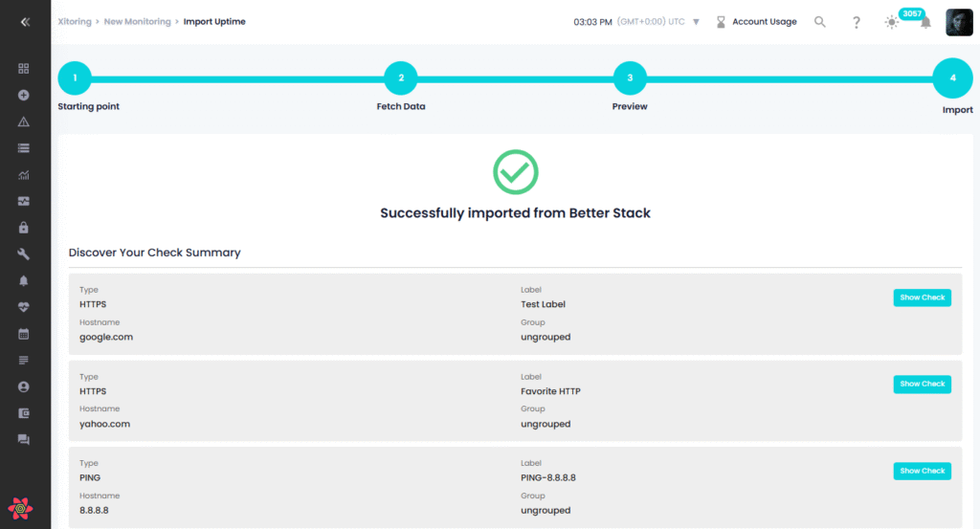Open the dashboard grid icon in sidebar
The height and width of the screenshot is (529, 980).
(x=24, y=69)
